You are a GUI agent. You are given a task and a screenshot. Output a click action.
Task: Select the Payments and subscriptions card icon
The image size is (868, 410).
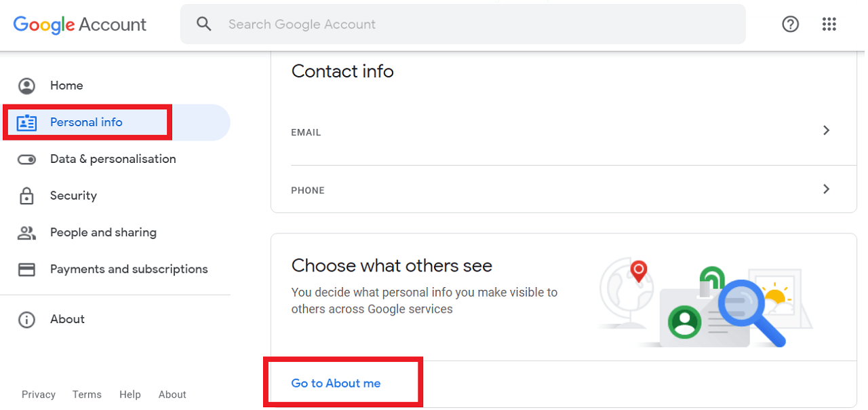point(26,269)
